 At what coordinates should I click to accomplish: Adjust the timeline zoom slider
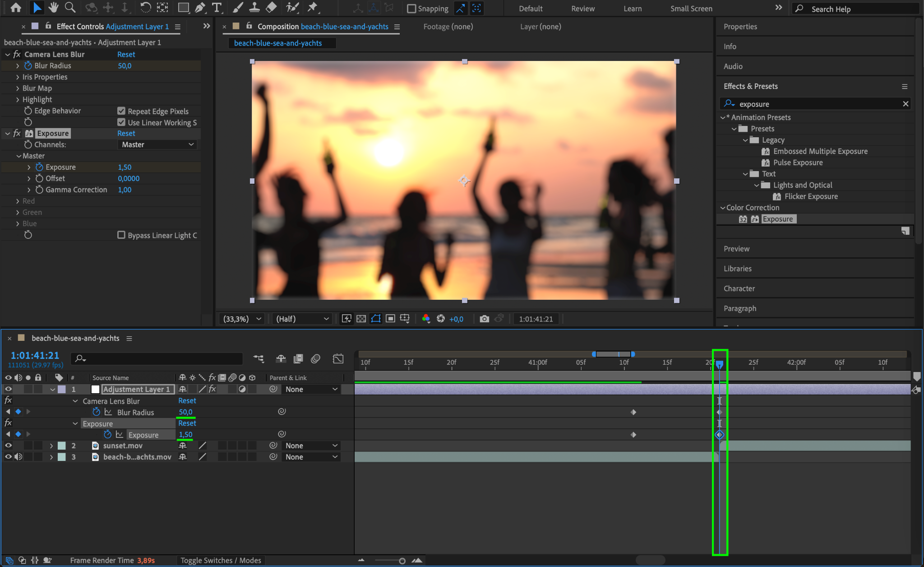point(402,561)
